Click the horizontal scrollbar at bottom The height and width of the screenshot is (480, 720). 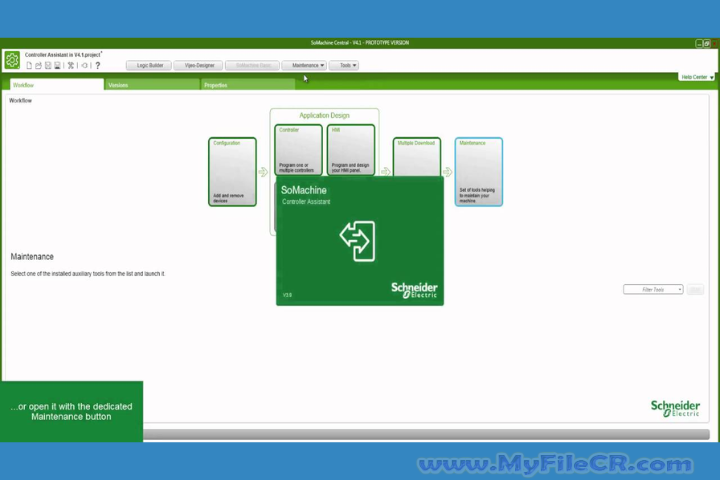pos(426,434)
